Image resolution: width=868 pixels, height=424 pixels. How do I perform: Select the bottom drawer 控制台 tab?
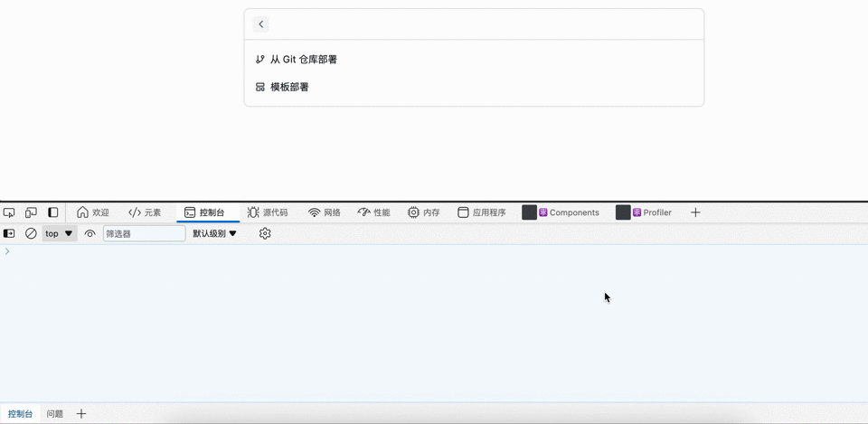point(21,413)
